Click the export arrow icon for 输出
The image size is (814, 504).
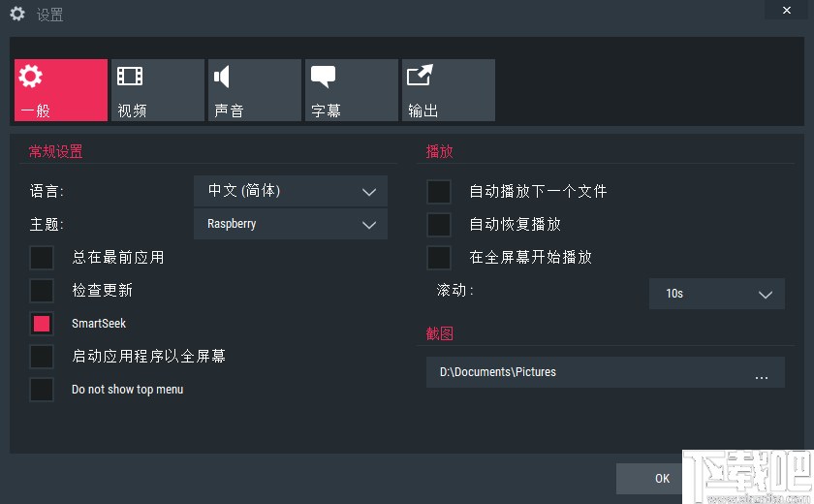point(420,77)
